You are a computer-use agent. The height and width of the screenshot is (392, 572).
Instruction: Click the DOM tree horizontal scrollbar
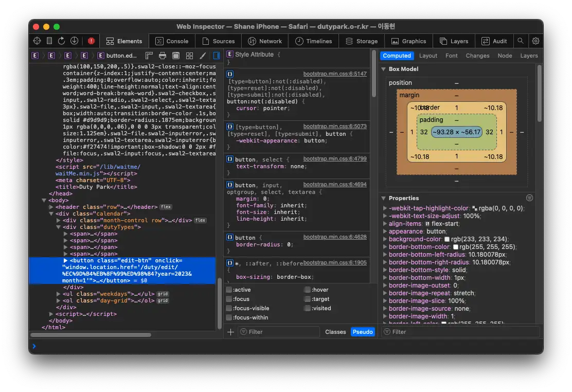point(91,335)
